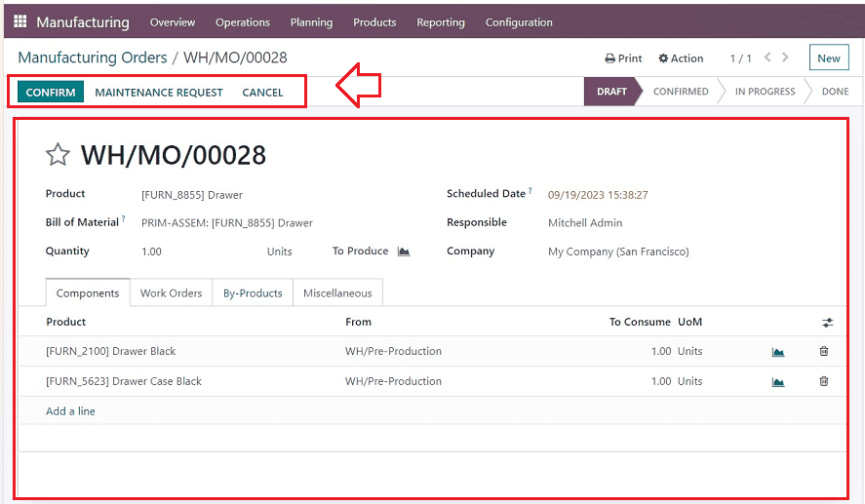Click WH/Pre-Production in Drawer Case Black row

(x=393, y=381)
